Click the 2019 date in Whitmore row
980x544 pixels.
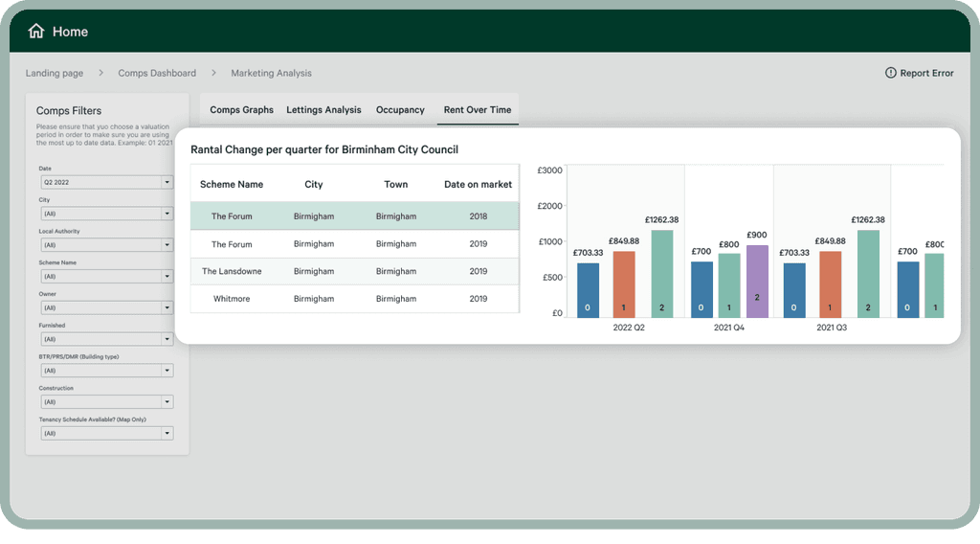pyautogui.click(x=479, y=299)
